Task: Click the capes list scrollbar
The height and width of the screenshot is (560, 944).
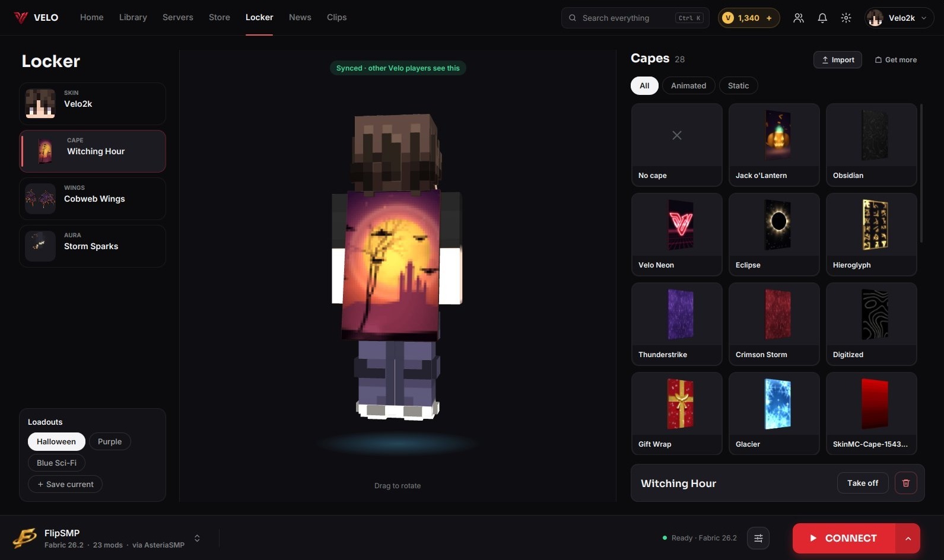Action: 921,173
